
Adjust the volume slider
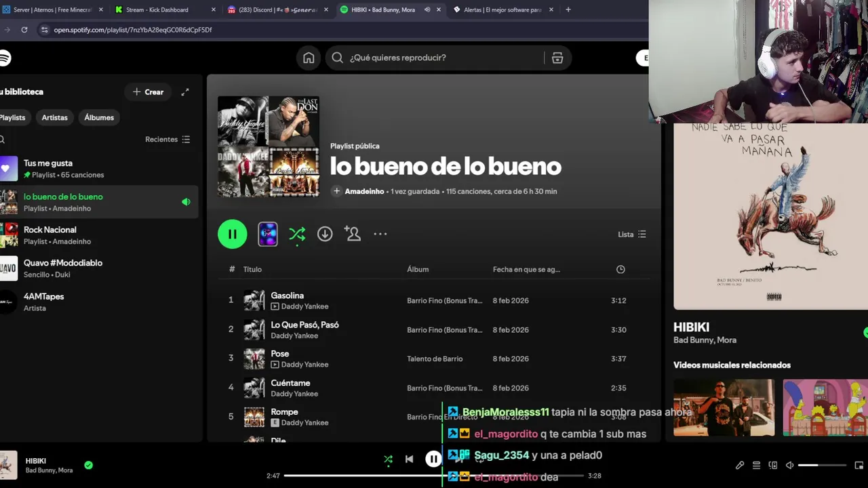822,465
